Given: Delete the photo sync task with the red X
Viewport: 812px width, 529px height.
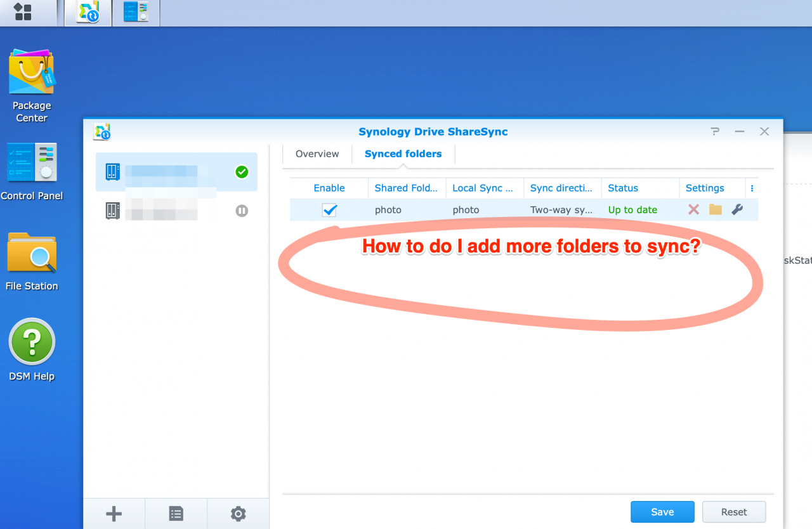Looking at the screenshot, I should (692, 209).
